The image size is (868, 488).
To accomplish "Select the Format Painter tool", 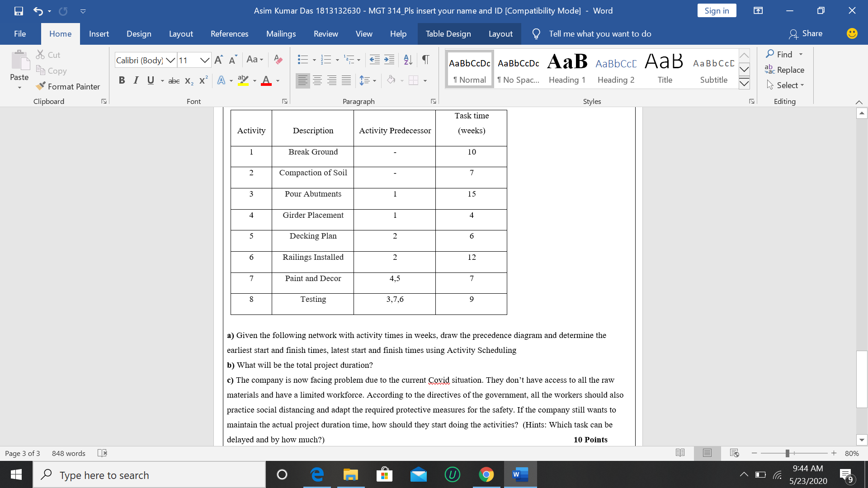I will tap(68, 86).
